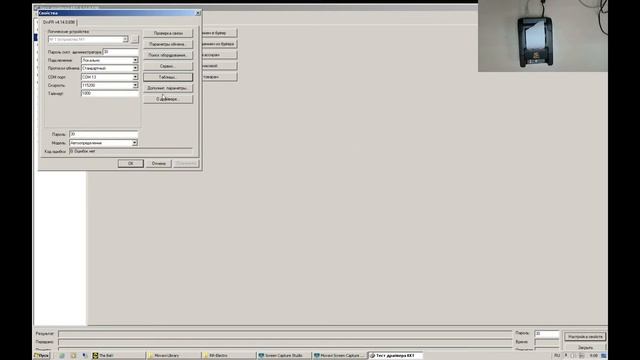
Task: Switch to 'Movavi Screen Capture' taskbar item
Action: point(339,356)
